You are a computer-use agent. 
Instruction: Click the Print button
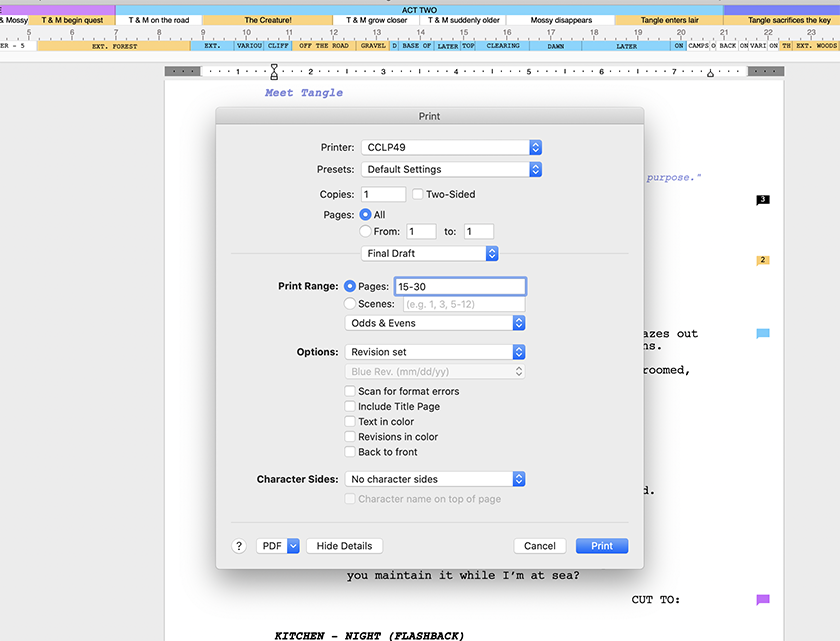[602, 546]
